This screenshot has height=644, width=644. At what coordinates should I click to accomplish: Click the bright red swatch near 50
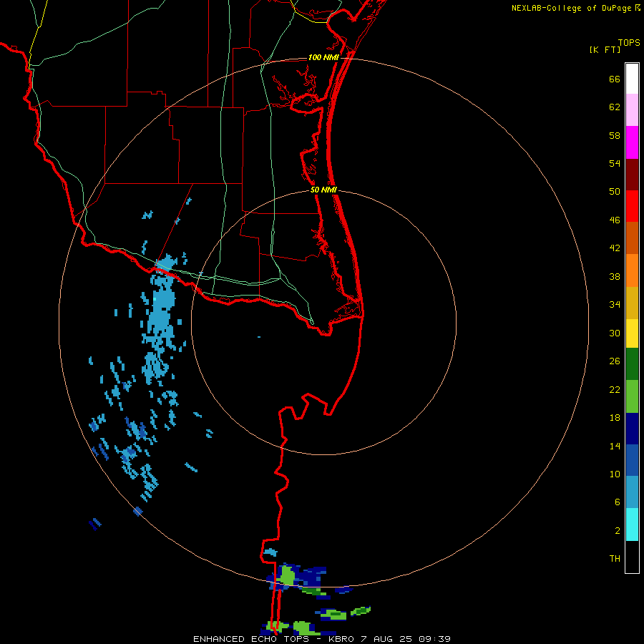632,206
